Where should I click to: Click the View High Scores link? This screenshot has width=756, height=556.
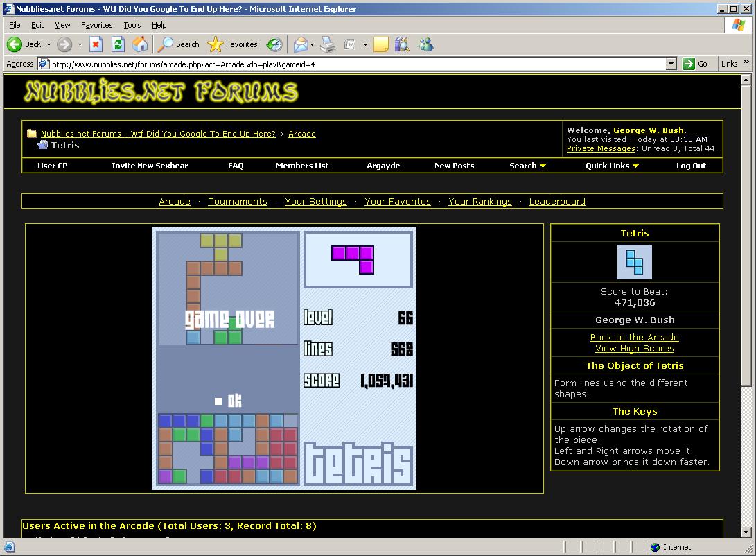634,349
